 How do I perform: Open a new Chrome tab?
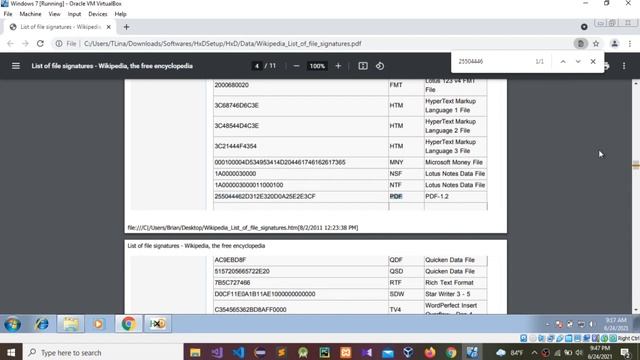point(126,27)
